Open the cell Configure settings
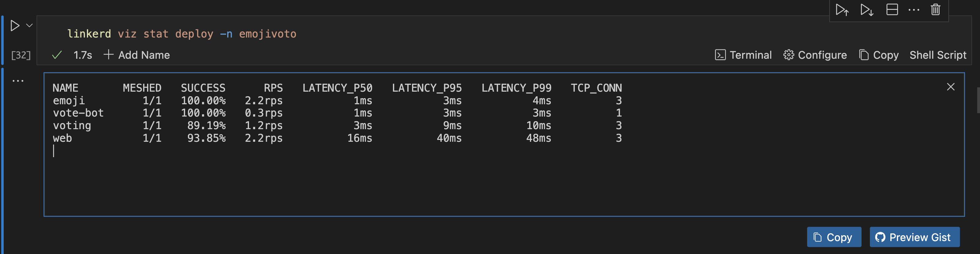Image resolution: width=980 pixels, height=254 pixels. coord(815,55)
